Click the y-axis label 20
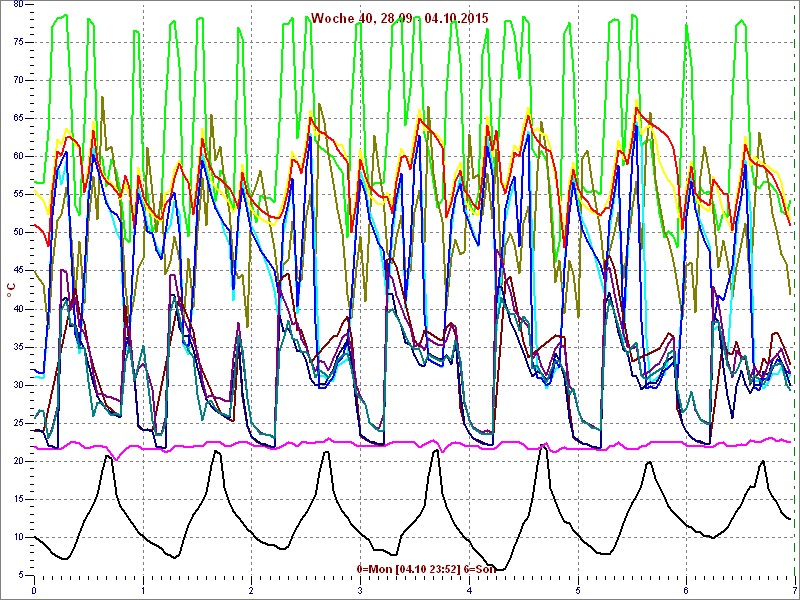800x600 pixels. pos(17,462)
